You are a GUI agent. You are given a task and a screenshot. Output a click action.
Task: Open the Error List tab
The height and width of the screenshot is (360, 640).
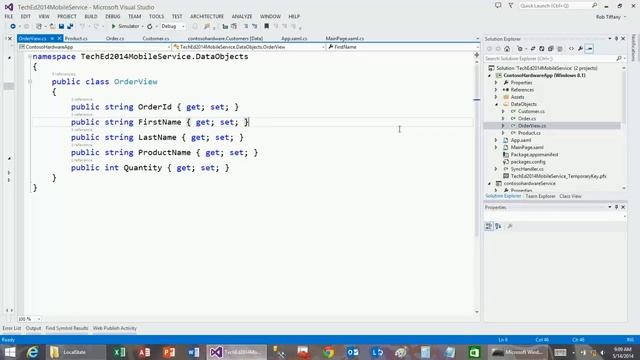pos(11,328)
